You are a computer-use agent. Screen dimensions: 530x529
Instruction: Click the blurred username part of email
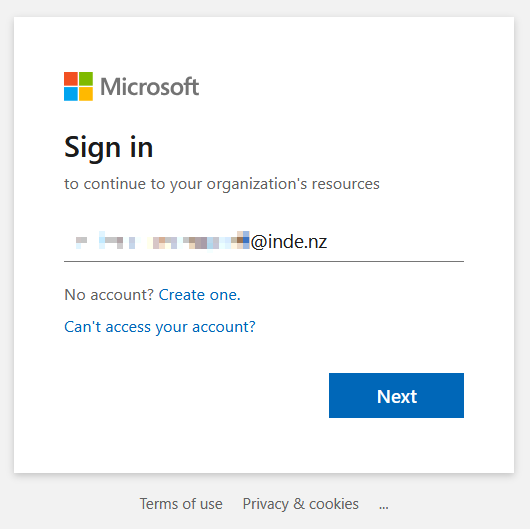click(x=163, y=241)
